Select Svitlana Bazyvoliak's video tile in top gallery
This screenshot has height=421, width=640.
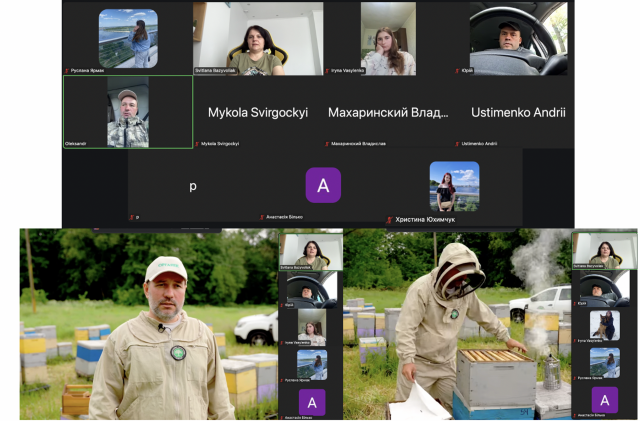coord(258,37)
